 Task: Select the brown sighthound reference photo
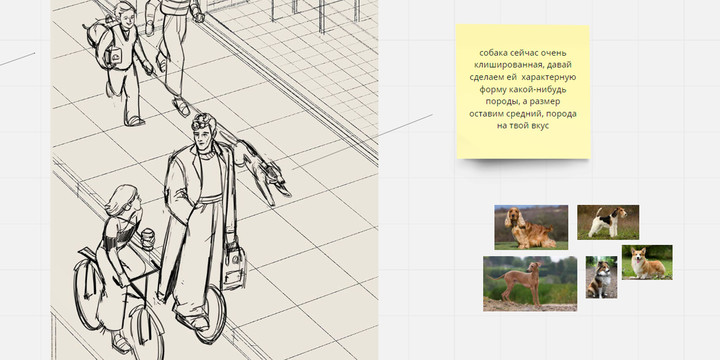click(x=530, y=284)
